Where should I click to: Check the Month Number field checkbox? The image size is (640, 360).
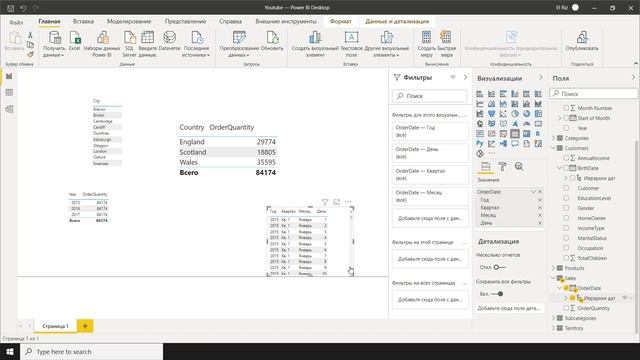coord(566,108)
